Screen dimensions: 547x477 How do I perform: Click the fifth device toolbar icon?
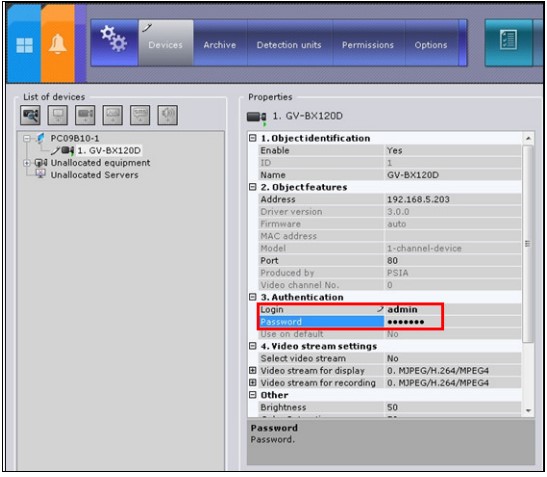point(140,115)
